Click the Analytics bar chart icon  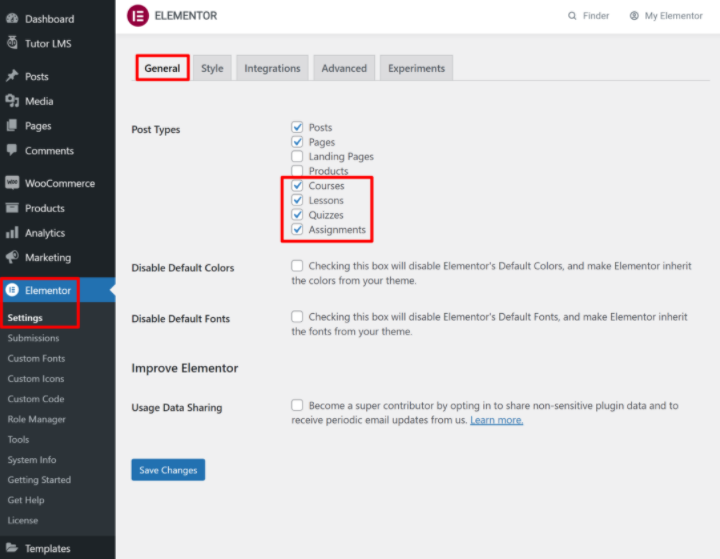12,233
